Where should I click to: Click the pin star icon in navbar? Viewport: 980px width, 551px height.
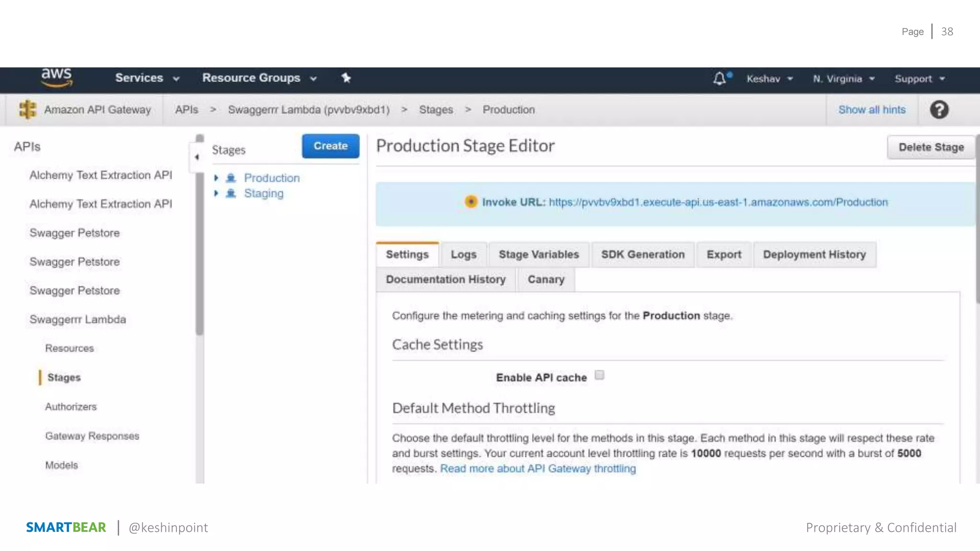[346, 78]
